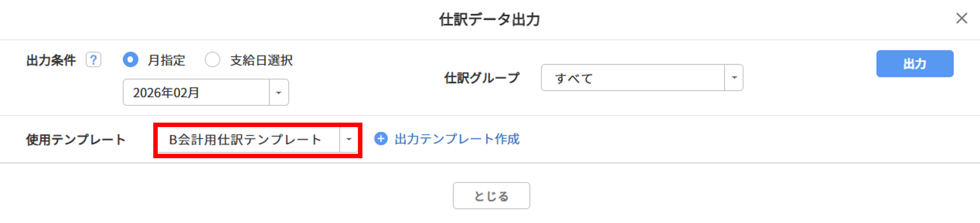Click the 月指定 option label text
The width and height of the screenshot is (980, 223).
click(x=167, y=60)
